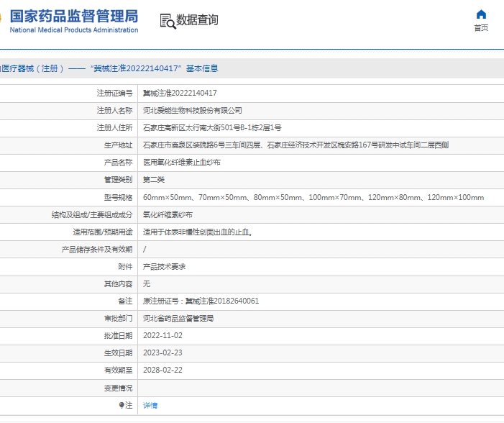Click the 变更情况 field label
504x423 pixels.
click(x=119, y=388)
